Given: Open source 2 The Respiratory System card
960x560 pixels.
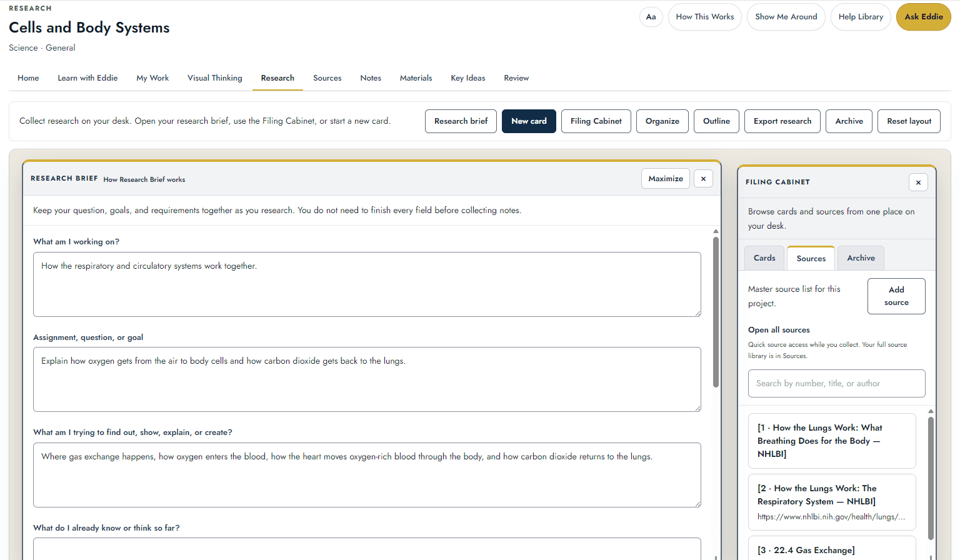Looking at the screenshot, I should pyautogui.click(x=832, y=502).
